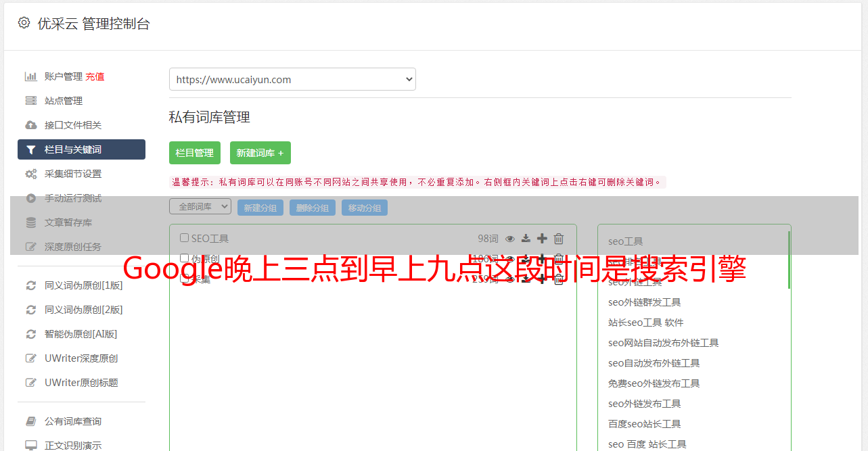This screenshot has width=868, height=451.
Task: Select keyword 站长seo工具 软件
Action: [646, 323]
